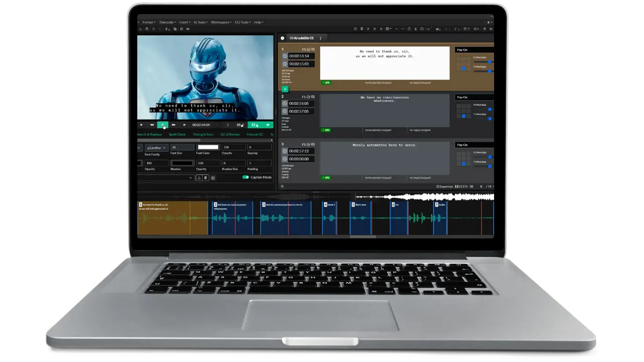Open the plexMor Font Family dropdown
644x362 pixels.
[156, 148]
